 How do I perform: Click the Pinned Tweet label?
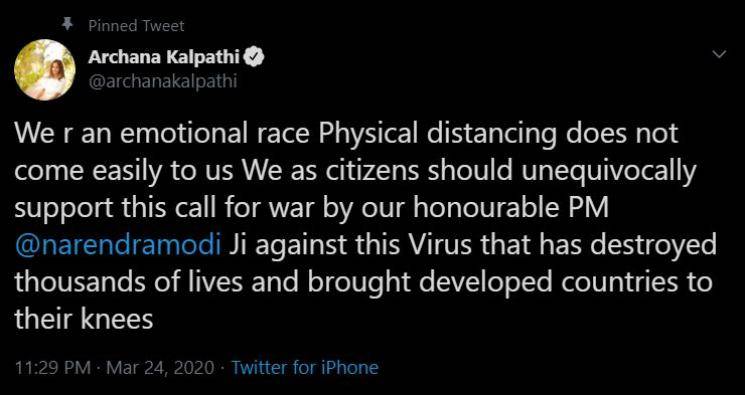[x=136, y=26]
